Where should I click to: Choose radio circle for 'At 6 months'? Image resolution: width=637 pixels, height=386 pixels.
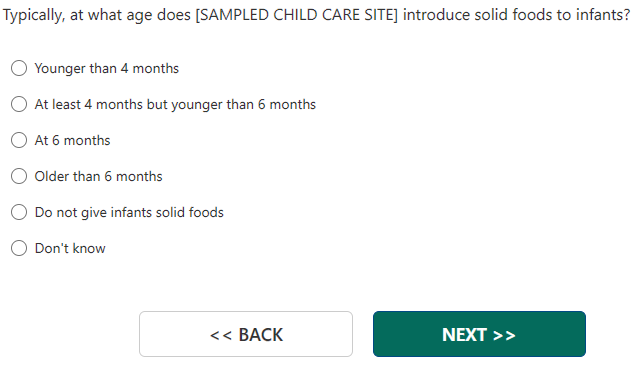click(x=19, y=140)
